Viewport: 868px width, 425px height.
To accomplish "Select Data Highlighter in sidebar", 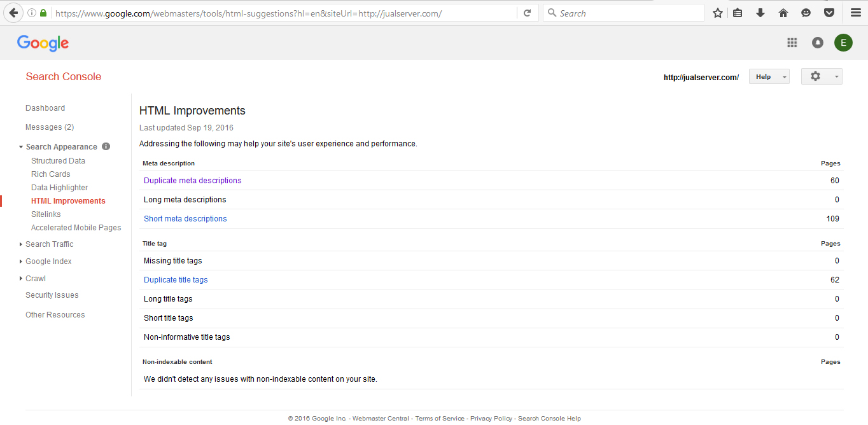I will (x=60, y=188).
